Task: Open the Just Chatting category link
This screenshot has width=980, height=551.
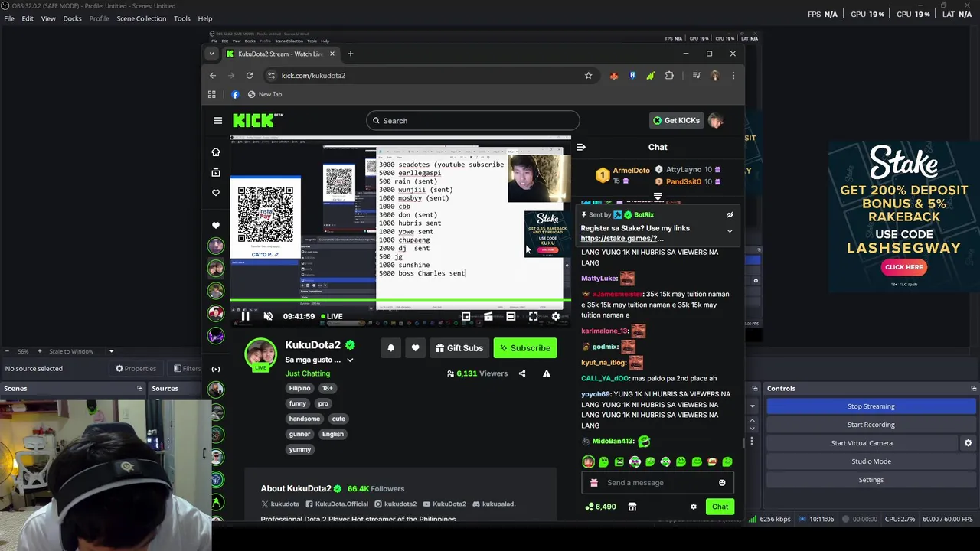Action: [x=308, y=373]
